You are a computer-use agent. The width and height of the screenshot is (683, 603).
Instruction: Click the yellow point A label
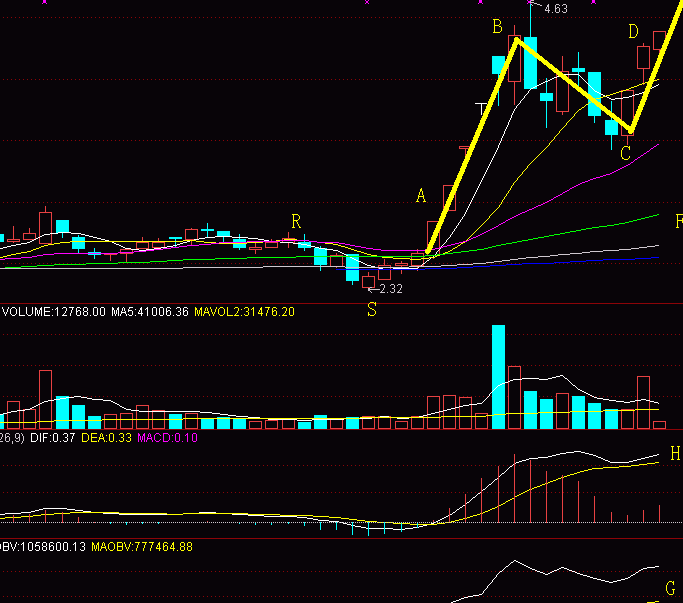point(422,196)
